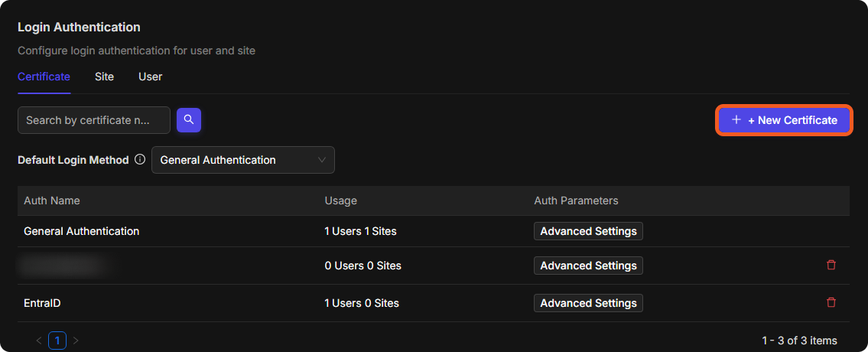The height and width of the screenshot is (352, 868).
Task: Click the plus icon in New Certificate button
Action: [736, 119]
